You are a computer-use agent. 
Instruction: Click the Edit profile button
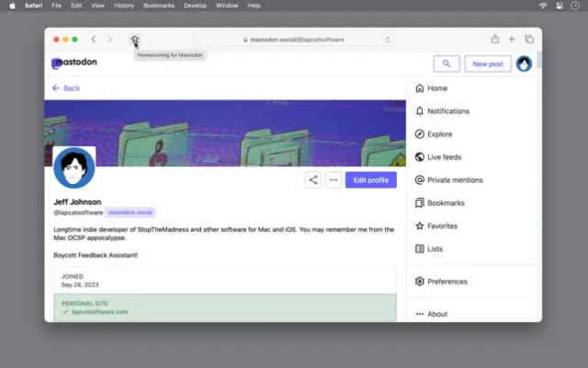[x=370, y=180]
